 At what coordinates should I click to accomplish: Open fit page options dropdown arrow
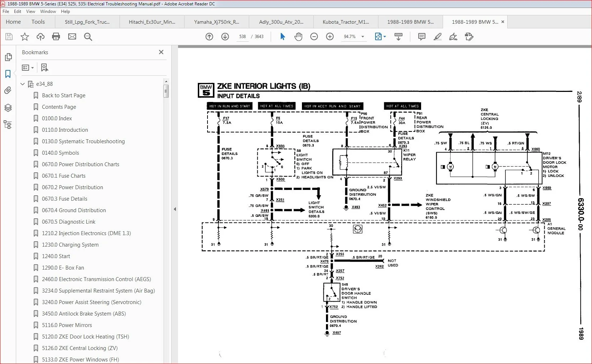(385, 37)
